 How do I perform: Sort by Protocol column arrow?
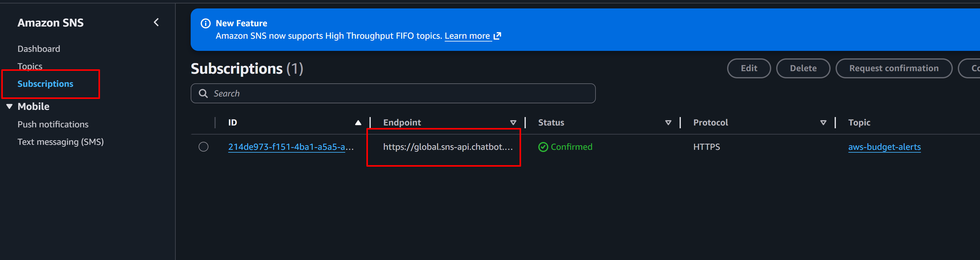pos(823,123)
